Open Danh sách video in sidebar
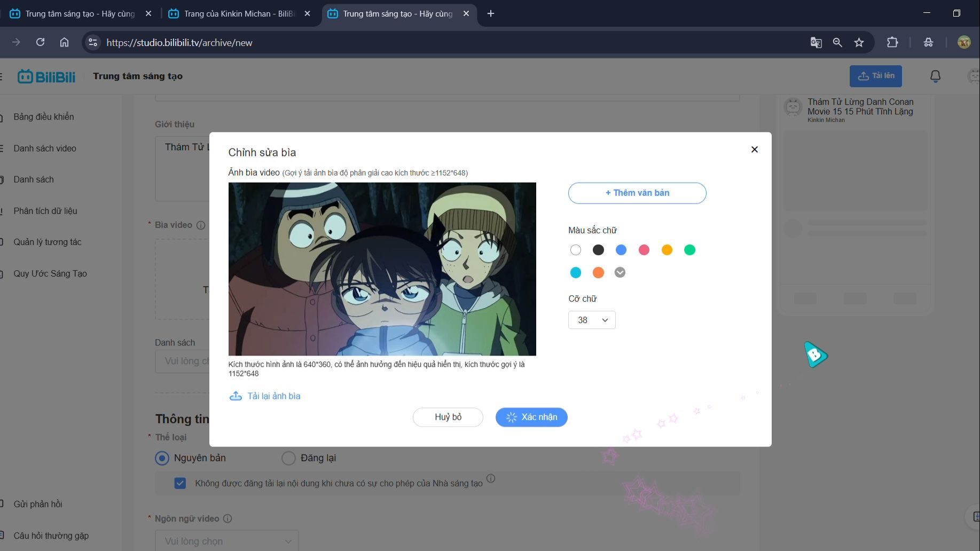 click(45, 148)
